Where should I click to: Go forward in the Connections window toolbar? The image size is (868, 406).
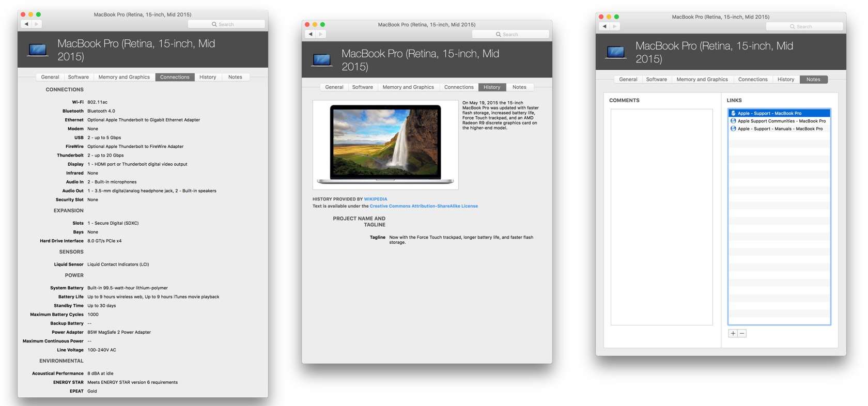(x=37, y=24)
